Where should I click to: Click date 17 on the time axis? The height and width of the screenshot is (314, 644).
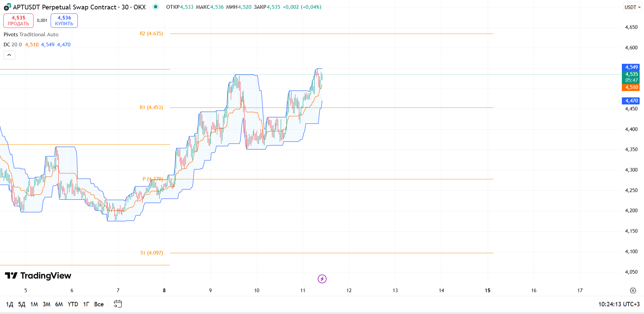point(580,290)
